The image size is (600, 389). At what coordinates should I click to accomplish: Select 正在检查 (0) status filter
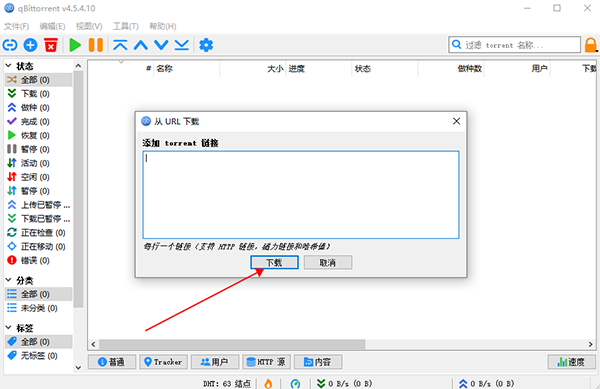click(x=38, y=233)
